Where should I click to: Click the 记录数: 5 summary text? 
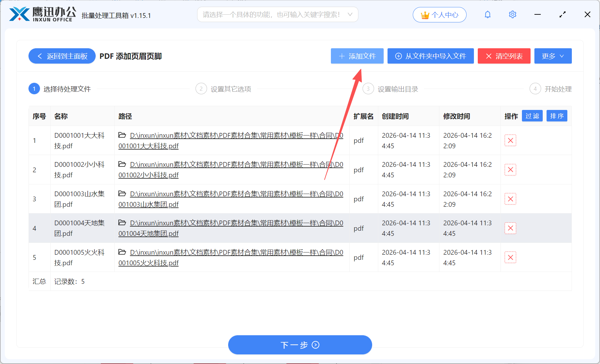(x=69, y=282)
